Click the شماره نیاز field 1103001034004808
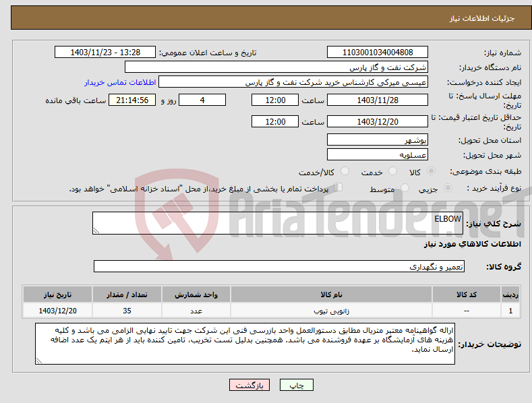This screenshot has width=532, height=403. click(378, 53)
